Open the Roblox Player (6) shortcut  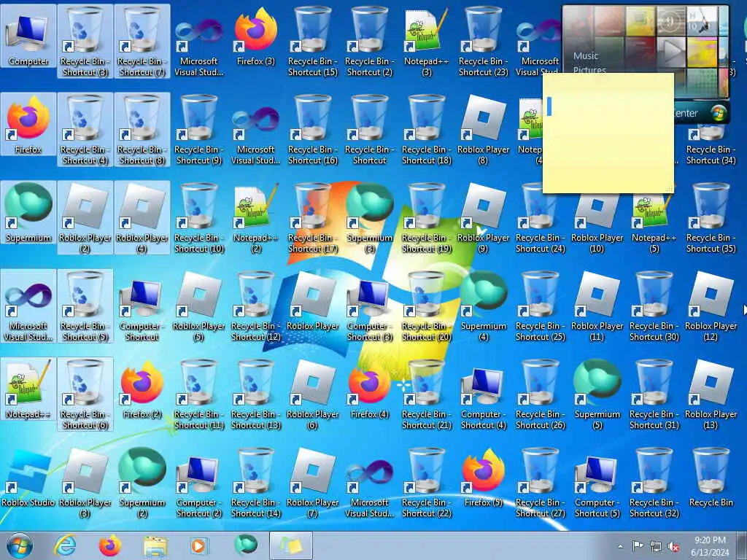(312, 394)
